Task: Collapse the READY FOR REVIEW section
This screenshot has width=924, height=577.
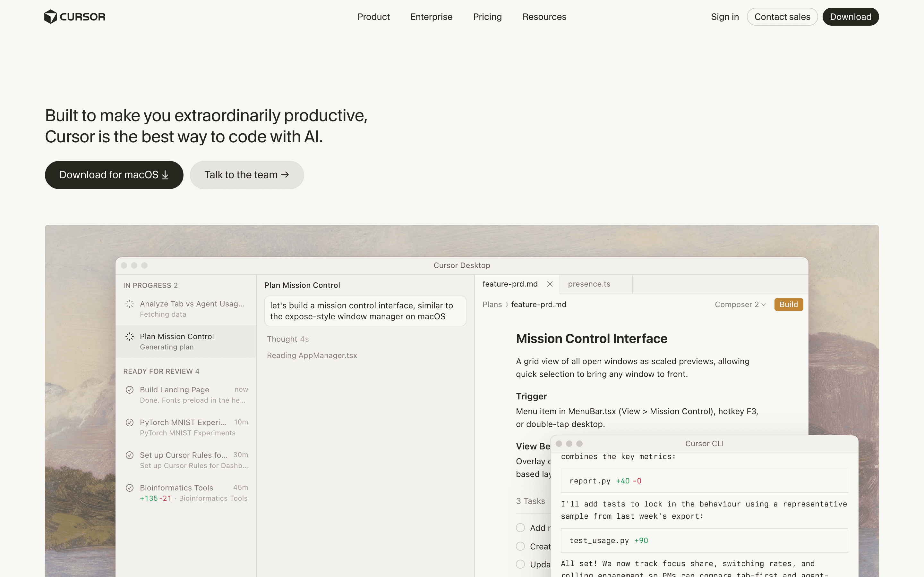Action: coord(161,371)
